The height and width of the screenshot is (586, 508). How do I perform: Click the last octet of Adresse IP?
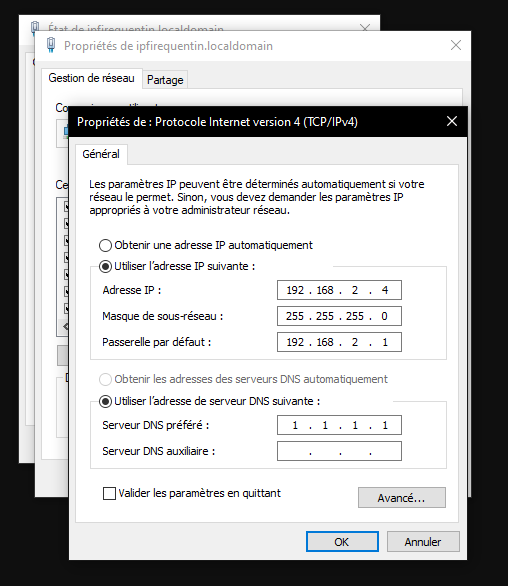click(385, 290)
